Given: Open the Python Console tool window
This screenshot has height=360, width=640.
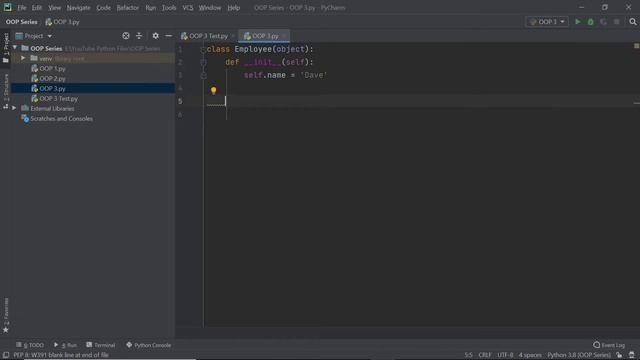Looking at the screenshot, I should (148, 345).
